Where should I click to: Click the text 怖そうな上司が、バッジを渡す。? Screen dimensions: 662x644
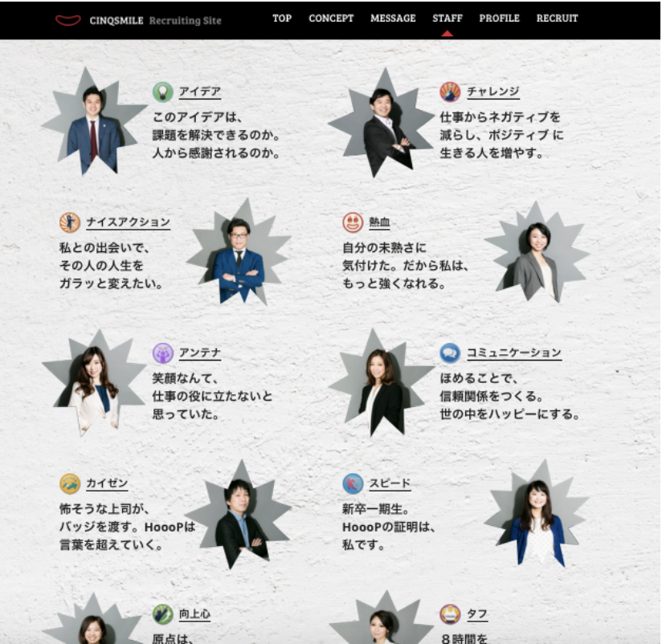[x=104, y=518]
